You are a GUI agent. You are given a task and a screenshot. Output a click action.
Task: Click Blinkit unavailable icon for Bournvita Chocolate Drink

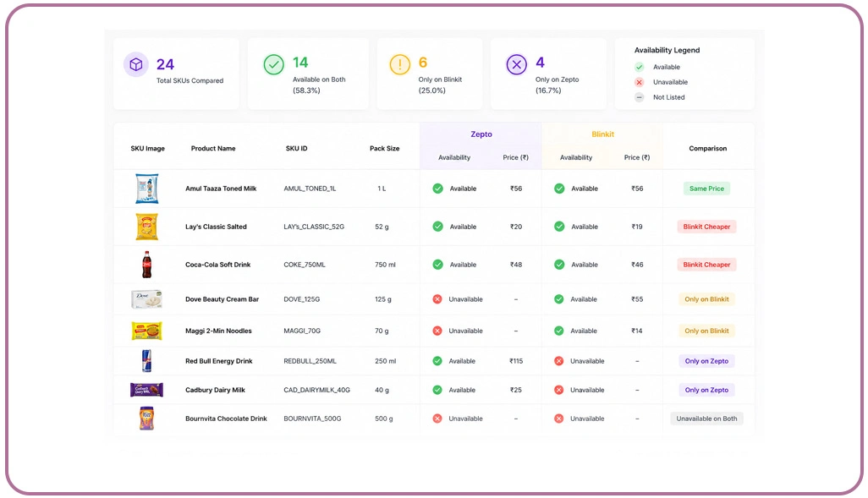click(x=559, y=419)
